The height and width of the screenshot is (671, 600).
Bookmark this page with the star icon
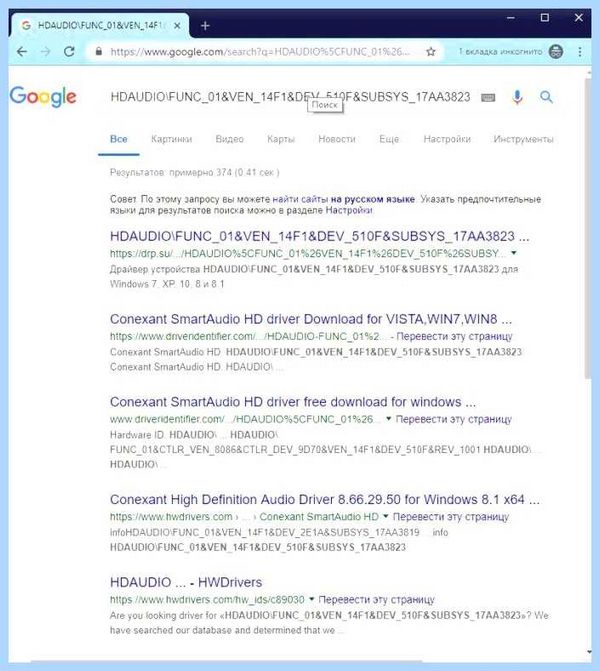tap(431, 52)
